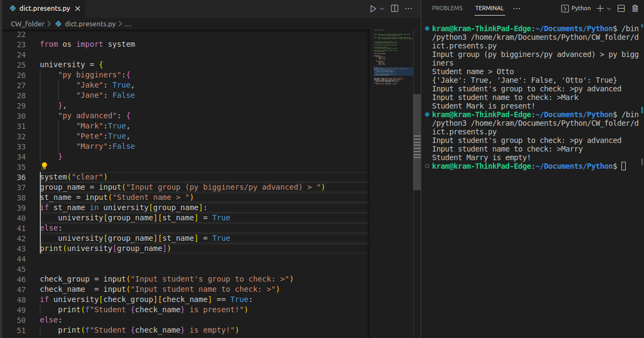Image resolution: width=644 pixels, height=338 pixels.
Task: Open the terminal views ellipsis menu
Action: (517, 8)
